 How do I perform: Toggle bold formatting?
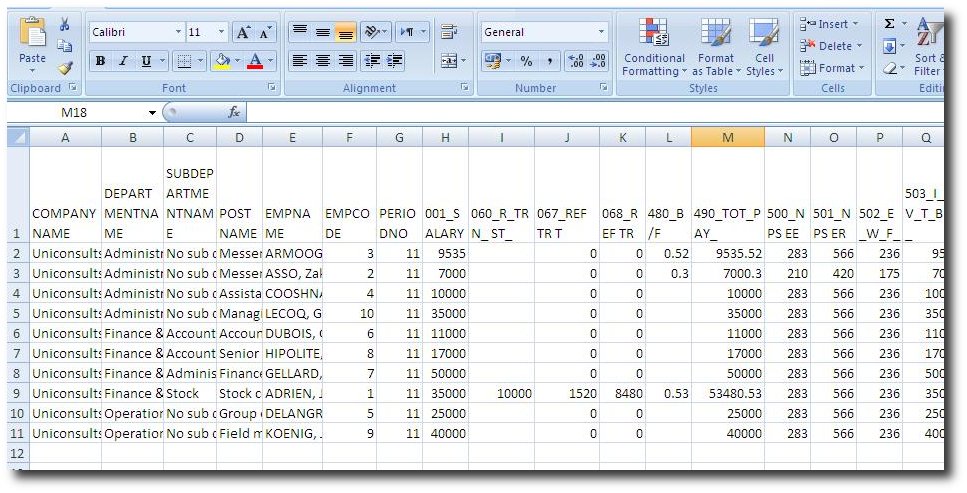100,61
